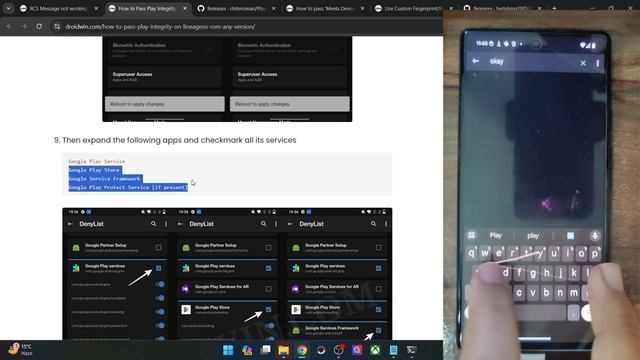Close the How to Pass Play Integrity tab
Image resolution: width=640 pixels, height=360 pixels.
pos(185,8)
